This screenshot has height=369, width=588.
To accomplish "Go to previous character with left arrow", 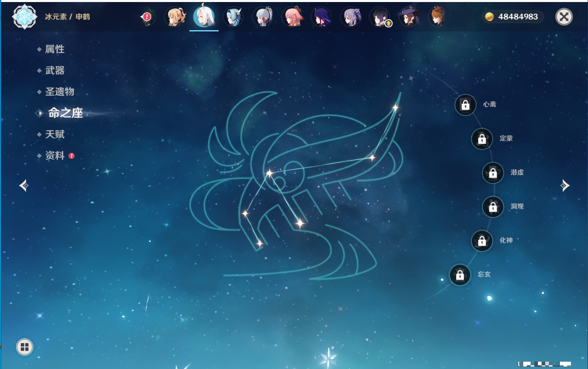I will [24, 186].
